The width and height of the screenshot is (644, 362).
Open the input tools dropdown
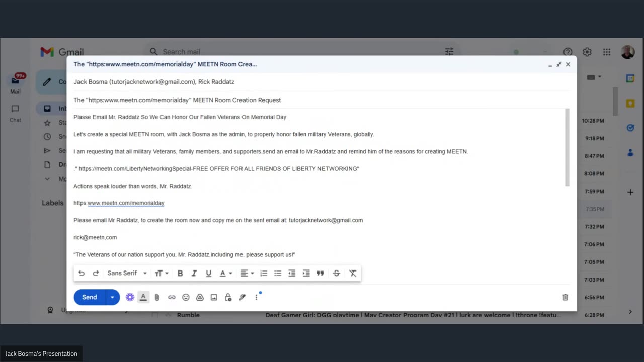(594, 77)
